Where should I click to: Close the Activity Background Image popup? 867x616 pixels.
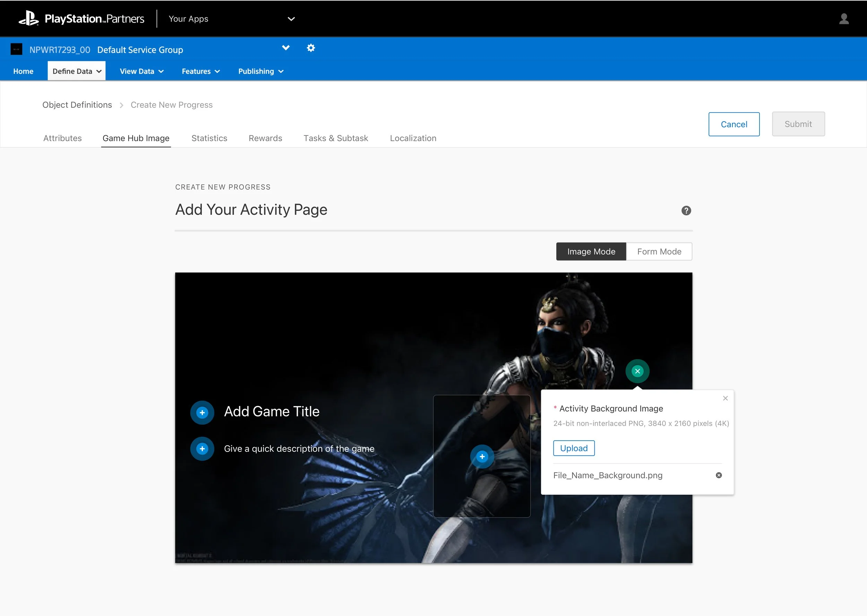(x=725, y=398)
